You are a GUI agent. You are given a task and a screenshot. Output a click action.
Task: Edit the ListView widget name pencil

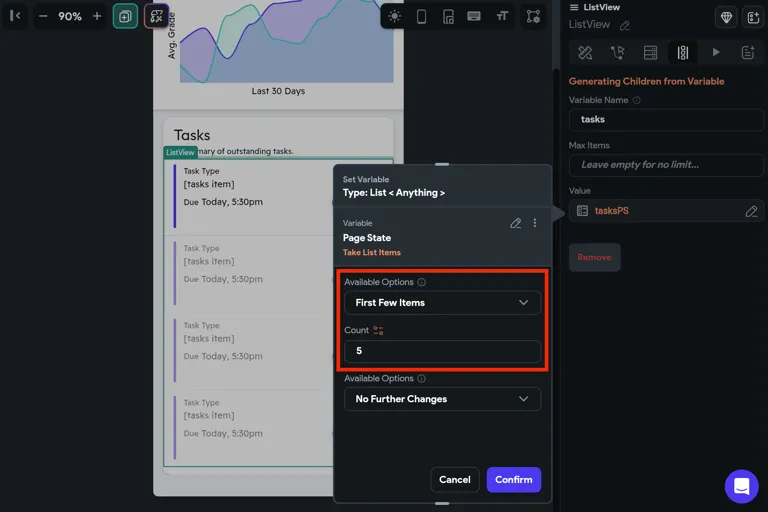[625, 25]
